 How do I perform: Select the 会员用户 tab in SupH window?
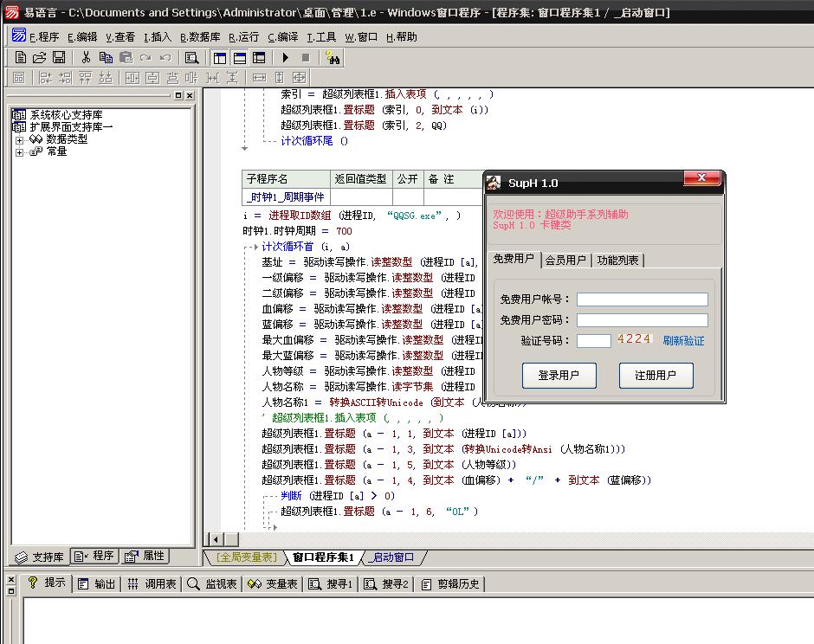click(565, 260)
